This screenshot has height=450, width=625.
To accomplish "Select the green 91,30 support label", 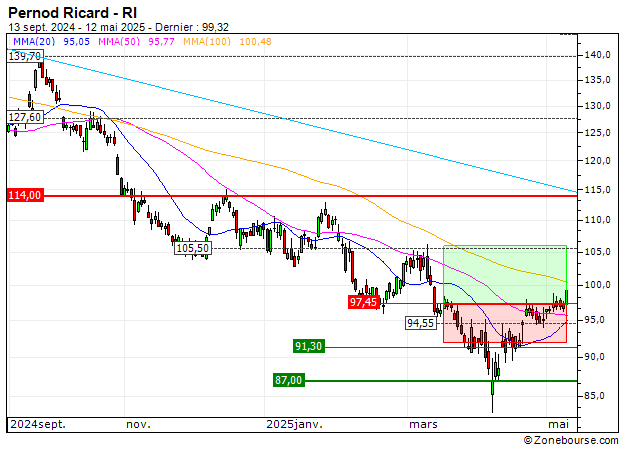I will (x=308, y=346).
